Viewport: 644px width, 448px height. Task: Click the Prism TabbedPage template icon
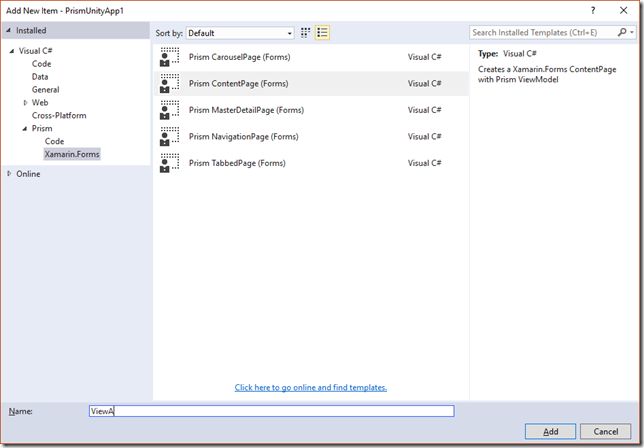(170, 163)
